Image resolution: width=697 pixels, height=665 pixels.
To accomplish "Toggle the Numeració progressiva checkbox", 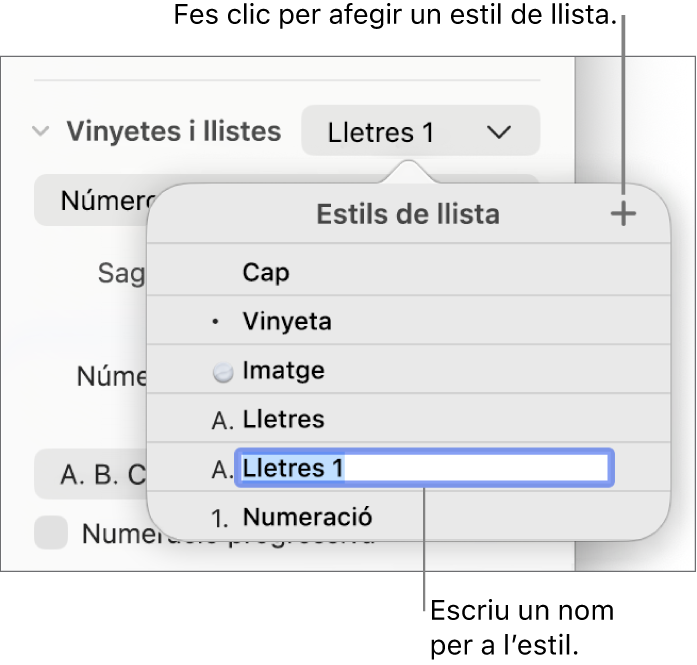I will click(51, 532).
